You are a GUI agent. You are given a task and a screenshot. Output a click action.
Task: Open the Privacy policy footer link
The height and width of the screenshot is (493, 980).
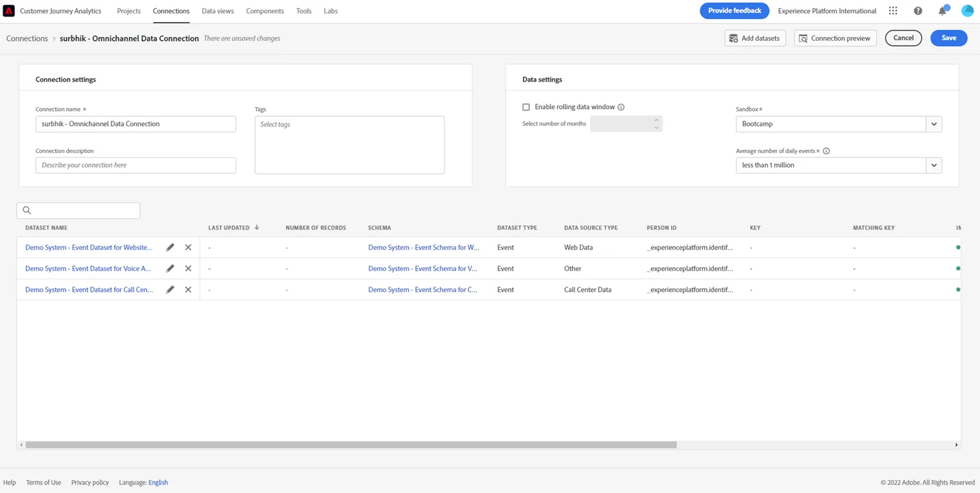[90, 483]
